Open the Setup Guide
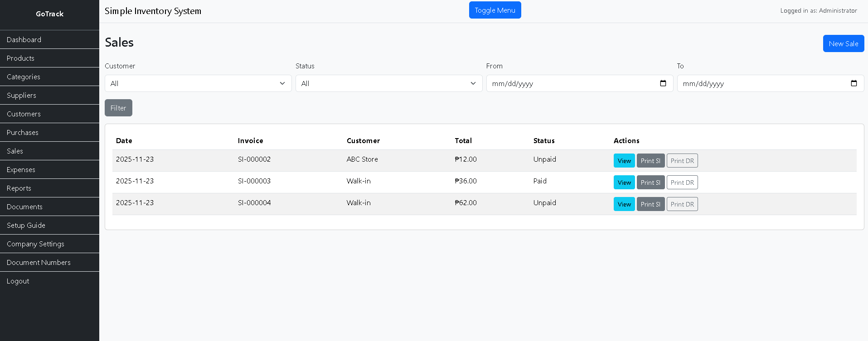 tap(49, 225)
